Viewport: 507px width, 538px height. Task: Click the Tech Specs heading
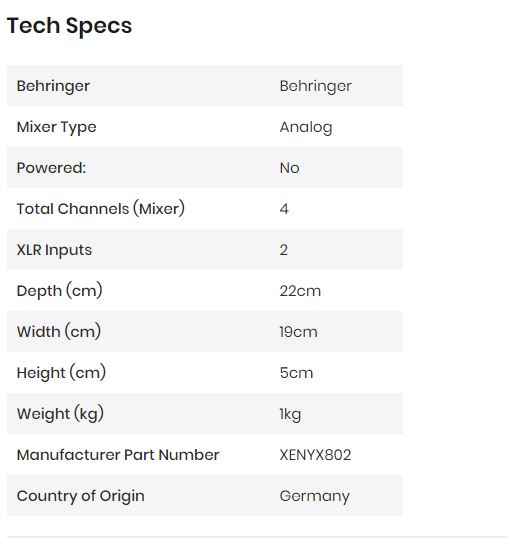69,26
